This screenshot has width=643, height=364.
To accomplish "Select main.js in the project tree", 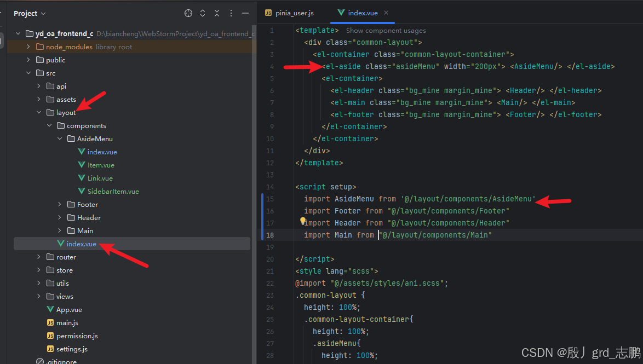I will pos(67,322).
